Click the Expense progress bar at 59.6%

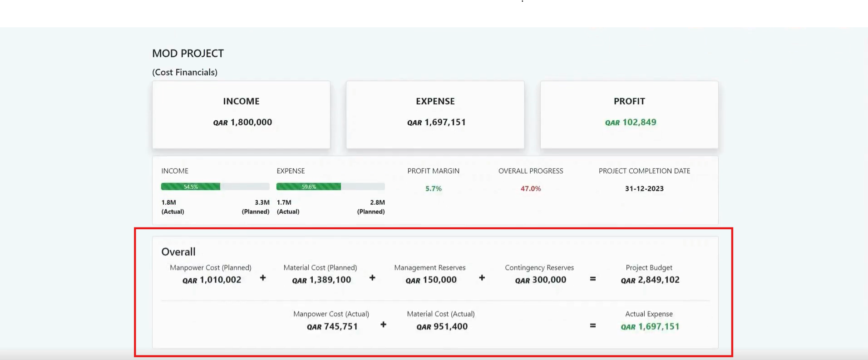point(330,187)
